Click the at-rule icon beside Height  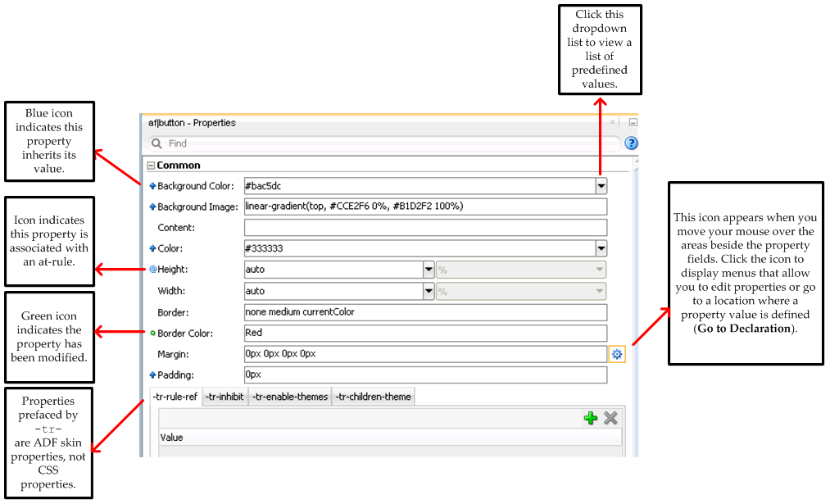tap(153, 270)
